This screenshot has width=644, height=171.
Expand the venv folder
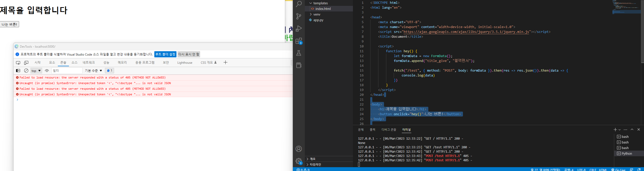click(329, 14)
